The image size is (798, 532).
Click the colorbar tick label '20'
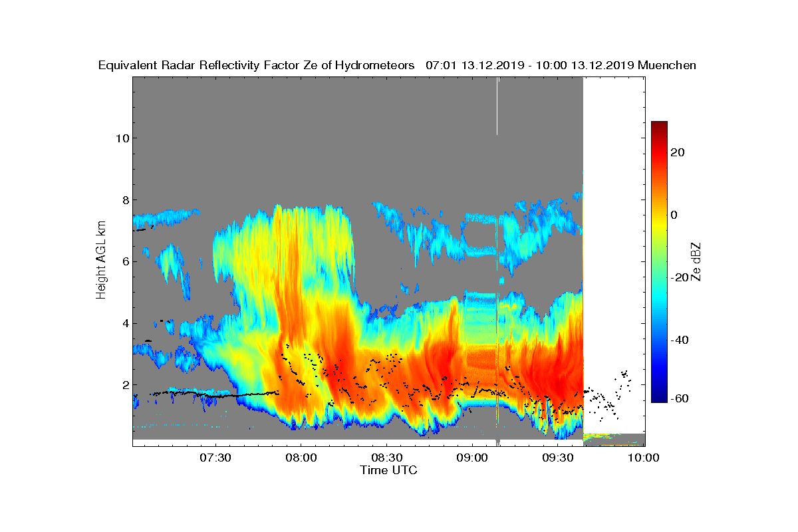click(x=678, y=152)
